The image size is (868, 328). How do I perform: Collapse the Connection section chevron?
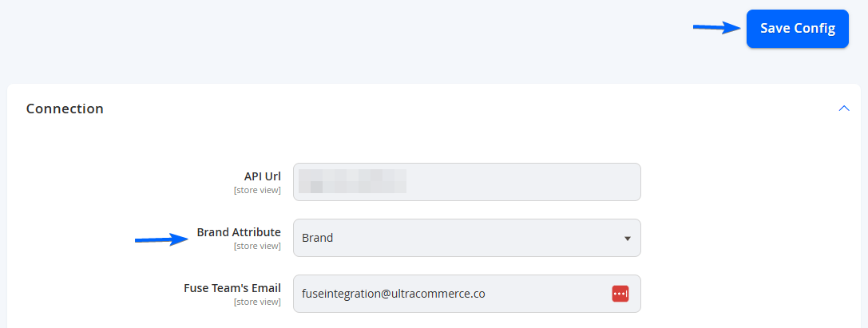click(x=843, y=109)
